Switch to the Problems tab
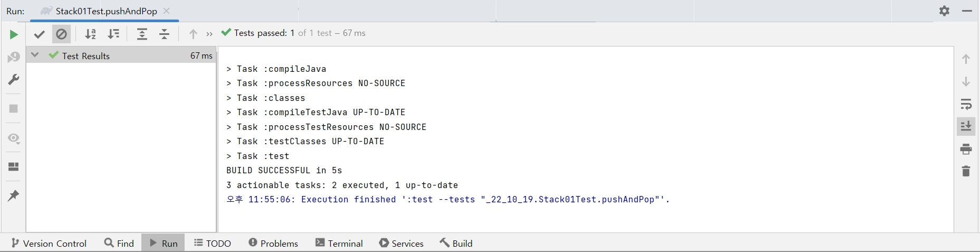The image size is (980, 252). (x=273, y=243)
